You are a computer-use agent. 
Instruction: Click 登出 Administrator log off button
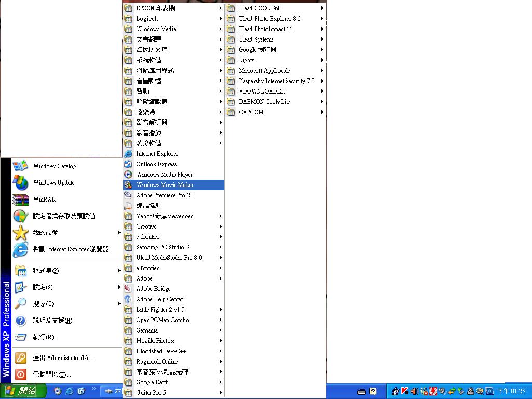pos(62,358)
